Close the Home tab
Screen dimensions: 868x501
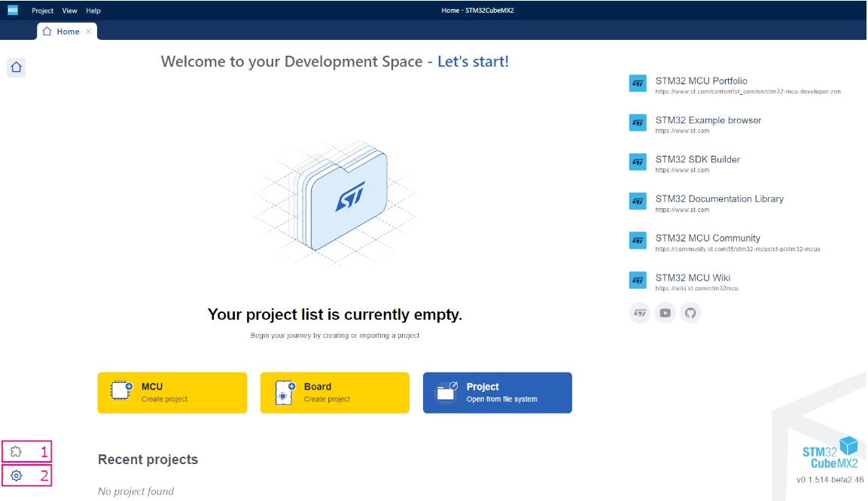click(89, 32)
